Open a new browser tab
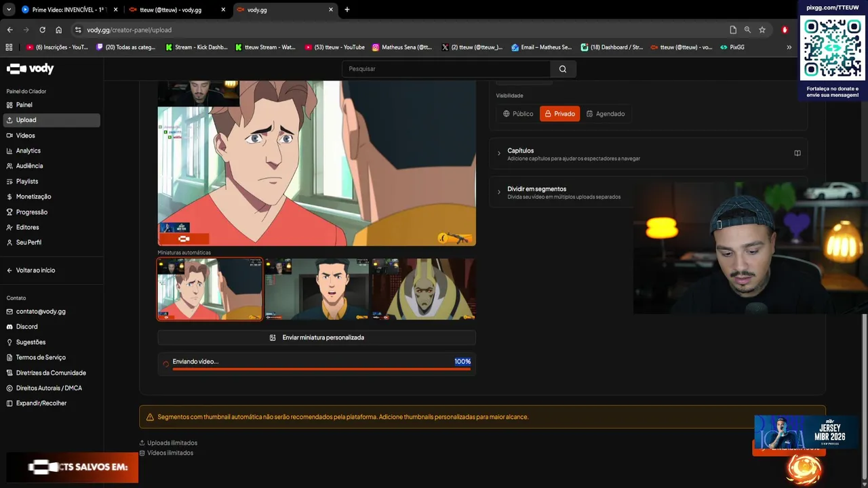The image size is (868, 488). coord(347,9)
